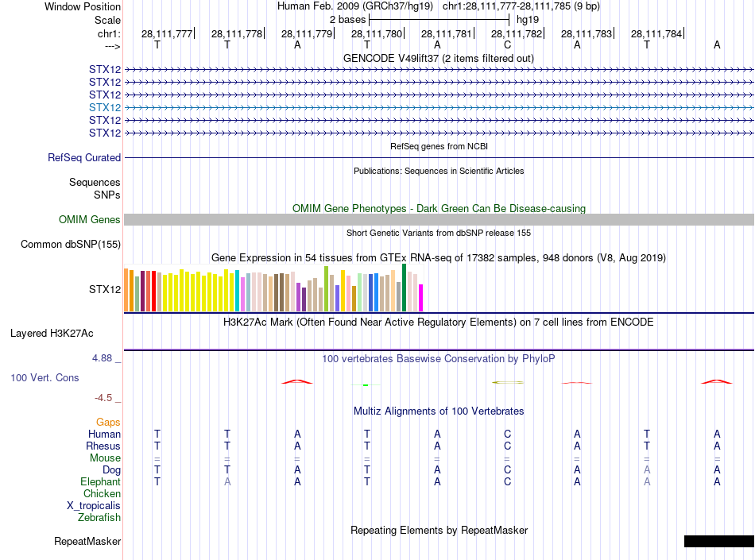755x560 pixels.
Task: Open GENCODE V49lift37 track title
Action: click(438, 59)
